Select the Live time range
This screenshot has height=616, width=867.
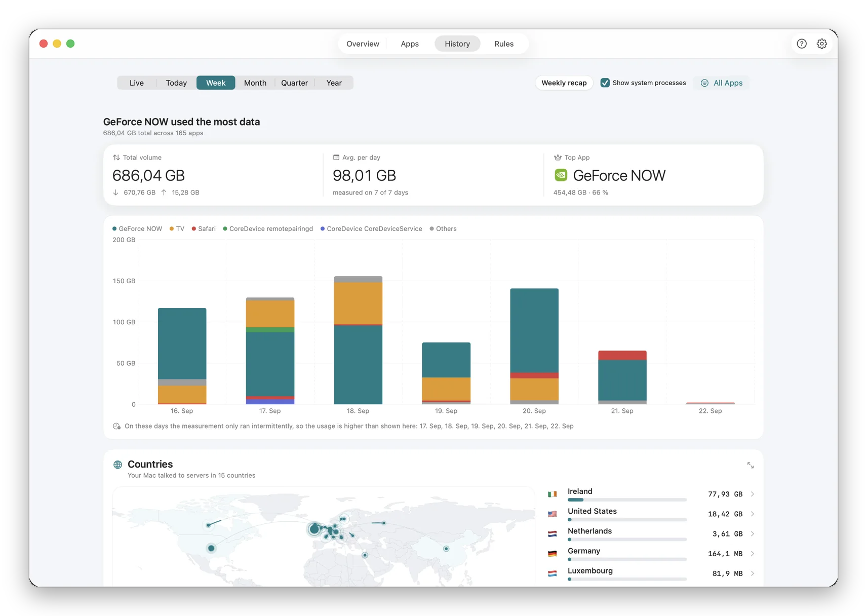click(x=137, y=83)
